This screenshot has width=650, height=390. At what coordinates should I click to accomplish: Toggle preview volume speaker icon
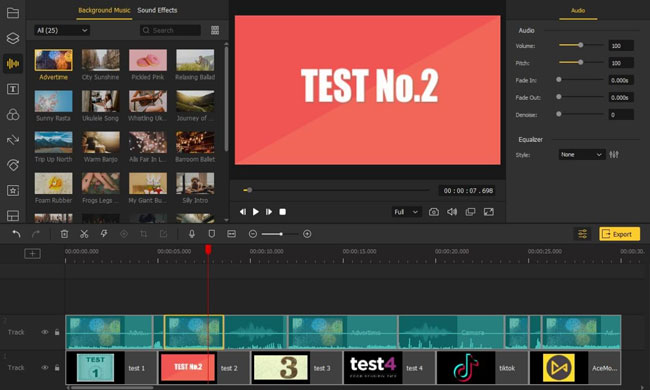452,212
